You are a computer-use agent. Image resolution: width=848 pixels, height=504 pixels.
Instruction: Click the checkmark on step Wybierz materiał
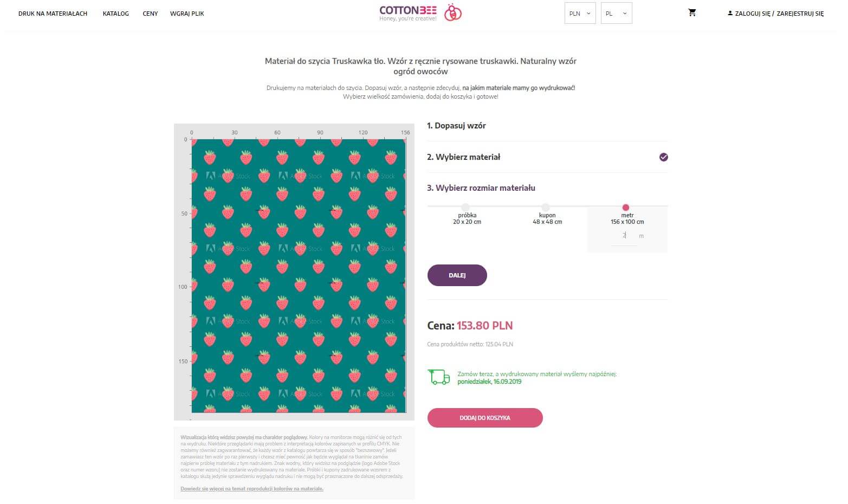[663, 157]
